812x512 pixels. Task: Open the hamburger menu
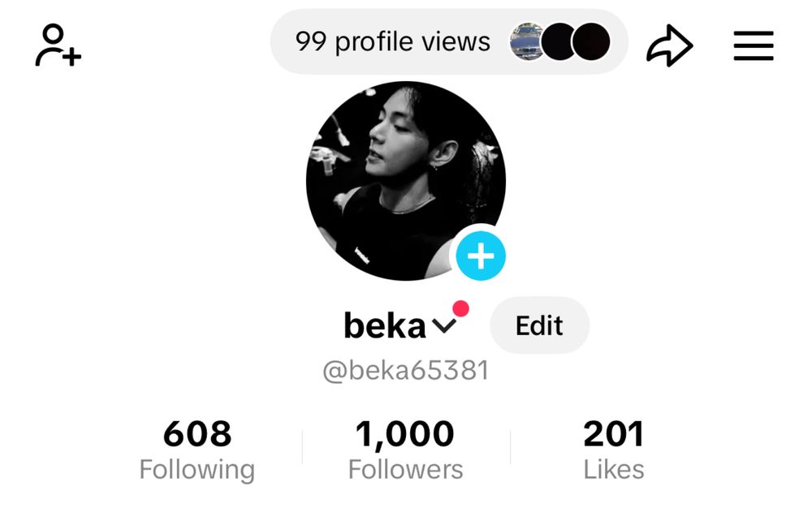tap(754, 45)
